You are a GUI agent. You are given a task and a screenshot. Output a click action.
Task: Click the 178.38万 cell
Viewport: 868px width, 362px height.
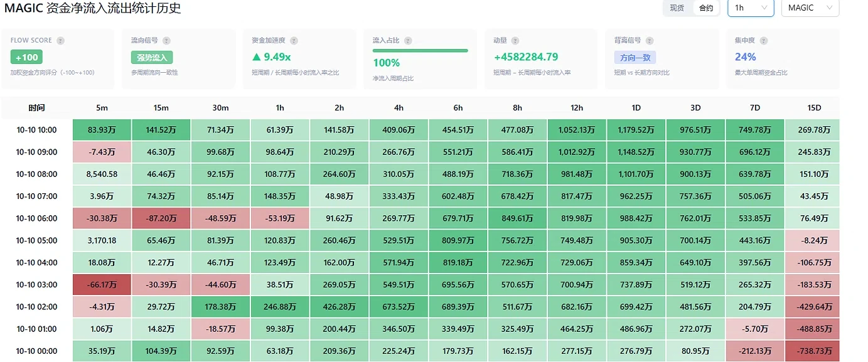[x=220, y=307]
